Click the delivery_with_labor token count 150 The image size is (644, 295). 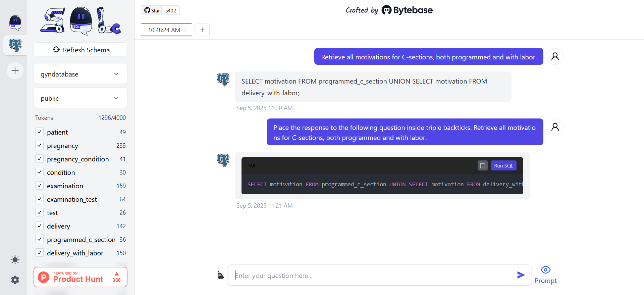tap(121, 253)
